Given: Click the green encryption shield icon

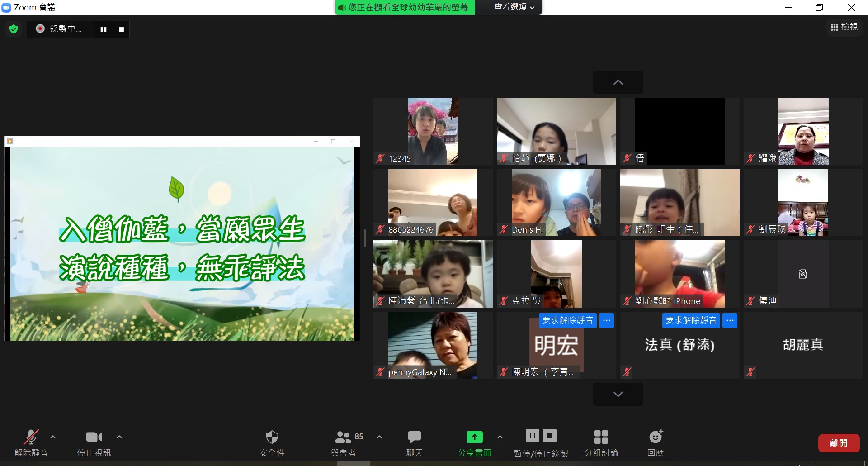Looking at the screenshot, I should pos(14,29).
